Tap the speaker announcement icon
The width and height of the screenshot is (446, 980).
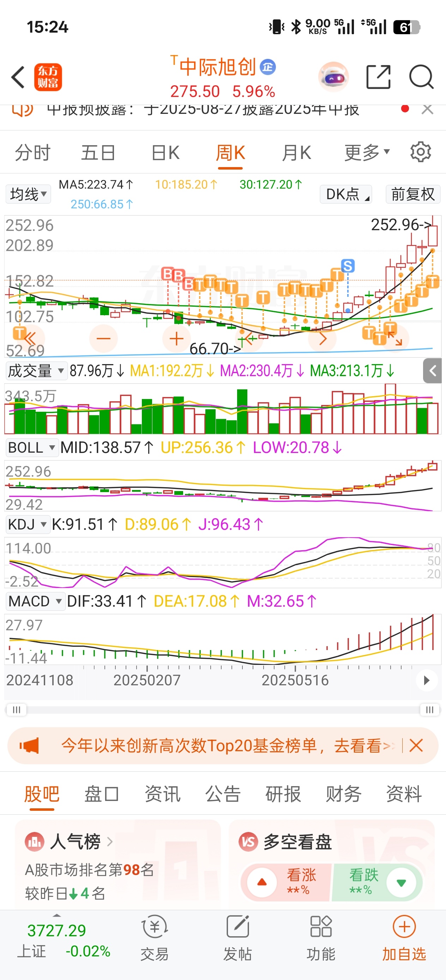pyautogui.click(x=23, y=110)
